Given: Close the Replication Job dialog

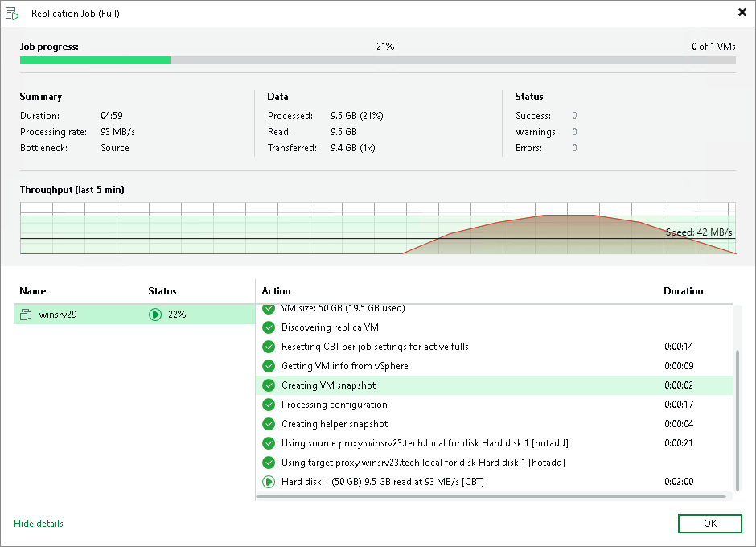Looking at the screenshot, I should point(741,13).
